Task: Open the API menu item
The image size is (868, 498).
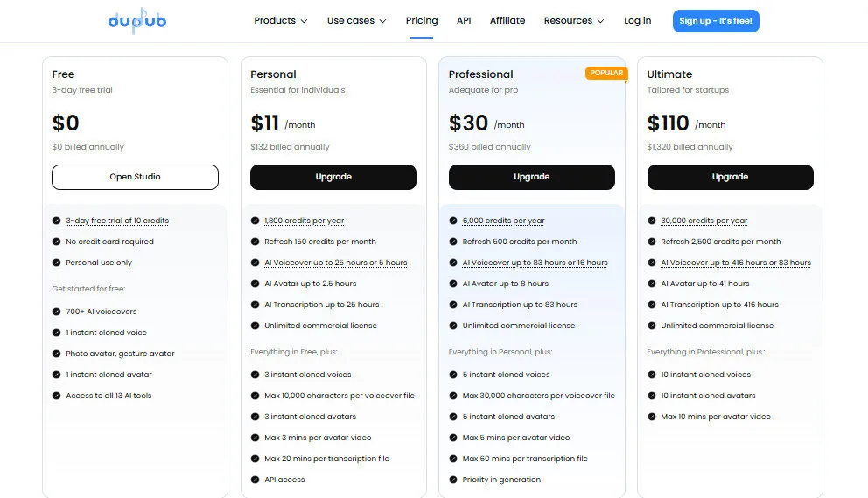Action: tap(464, 21)
